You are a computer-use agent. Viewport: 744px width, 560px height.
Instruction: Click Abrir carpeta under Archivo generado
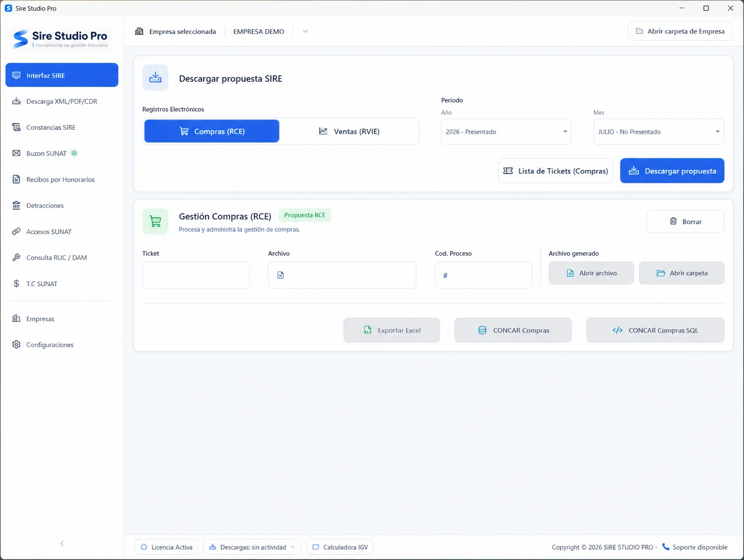[682, 273]
